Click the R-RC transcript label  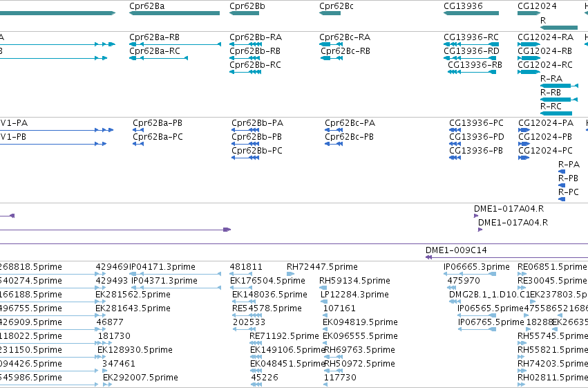(551, 107)
